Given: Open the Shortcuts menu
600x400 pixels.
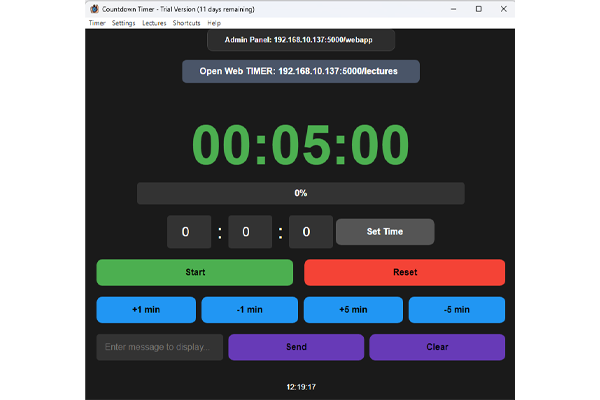Looking at the screenshot, I should click(x=186, y=23).
